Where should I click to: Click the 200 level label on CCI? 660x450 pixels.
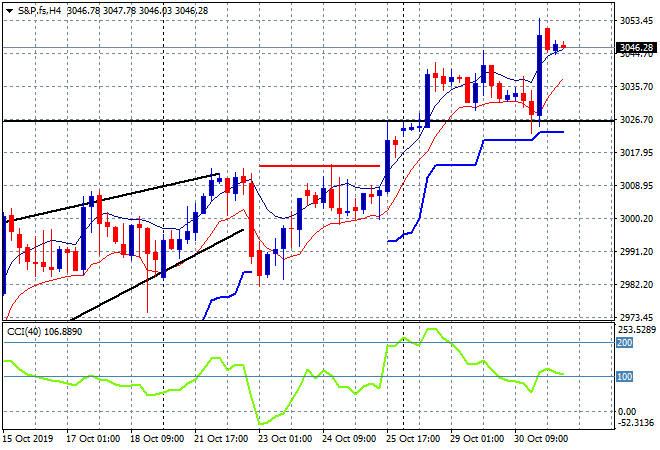click(x=624, y=343)
